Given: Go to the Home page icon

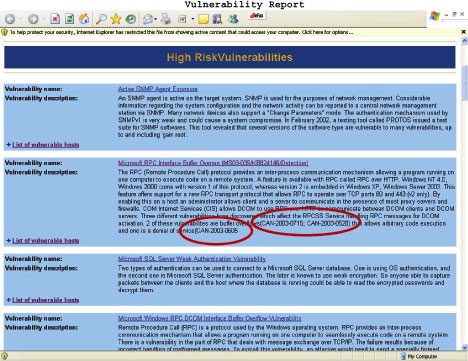Looking at the screenshot, I should point(84,19).
